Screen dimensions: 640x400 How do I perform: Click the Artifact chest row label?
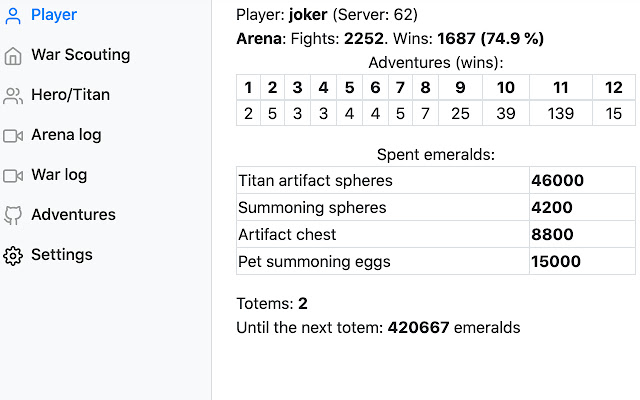click(x=287, y=235)
